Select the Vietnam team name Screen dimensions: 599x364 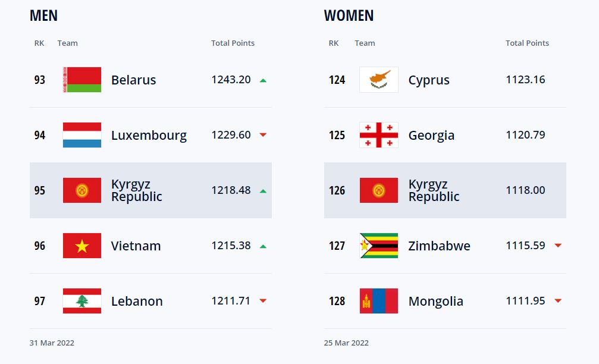pyautogui.click(x=136, y=246)
